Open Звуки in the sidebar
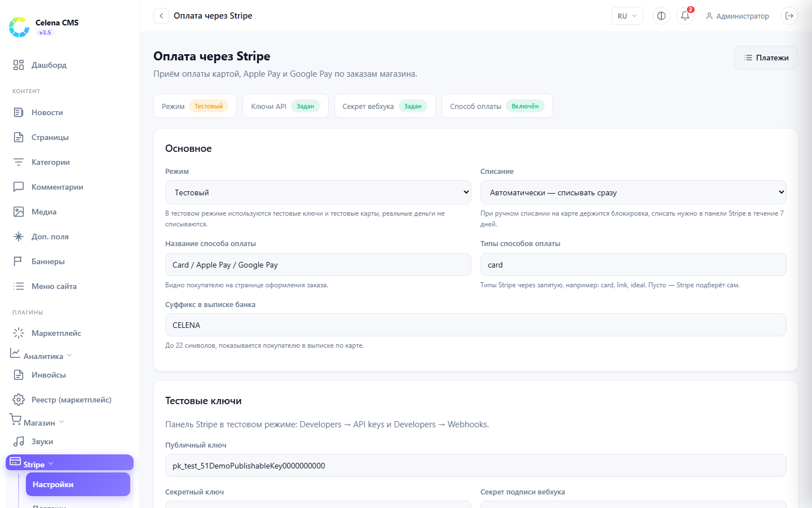Image resolution: width=812 pixels, height=508 pixels. (70, 441)
